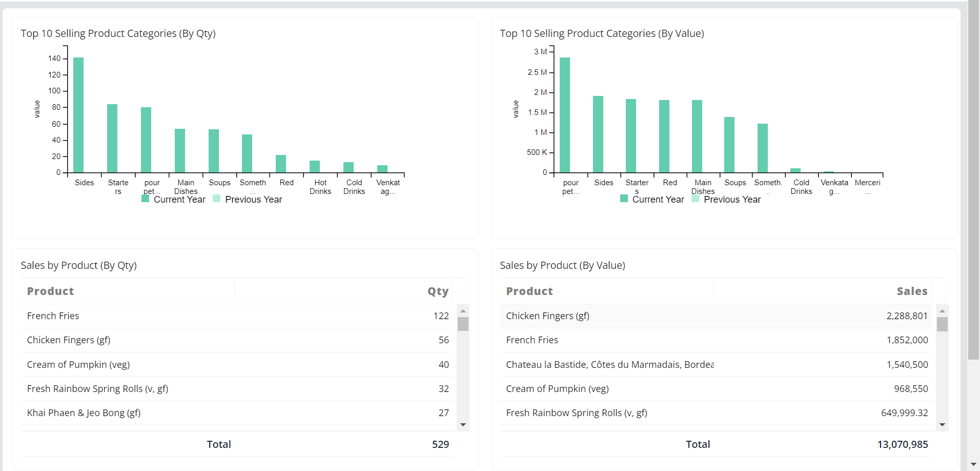Toggle Previous Year legend in Qty chart

point(248,199)
